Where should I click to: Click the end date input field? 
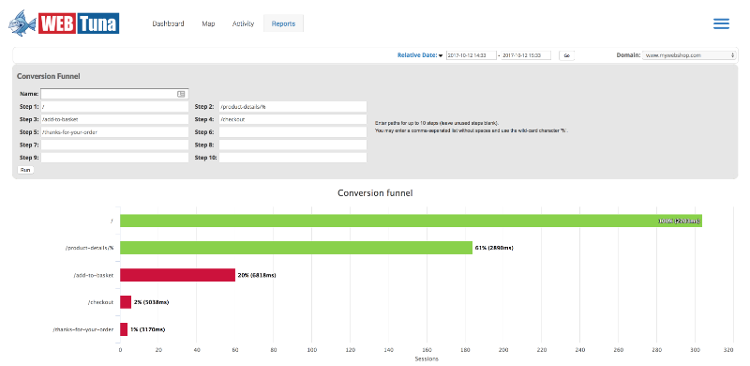(x=526, y=55)
